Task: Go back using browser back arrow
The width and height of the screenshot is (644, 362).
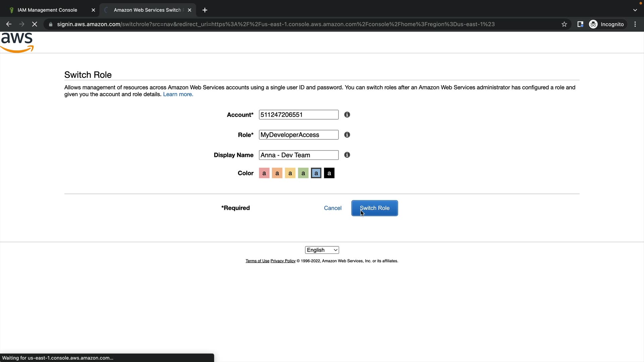Action: click(9, 24)
